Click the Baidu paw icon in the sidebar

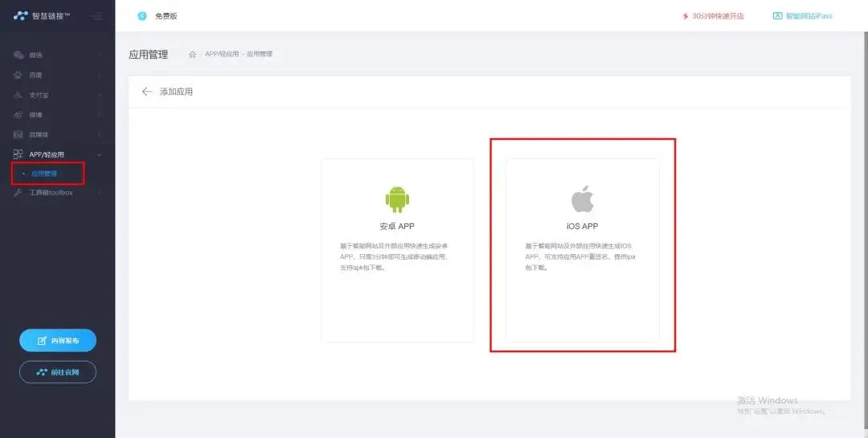point(18,75)
